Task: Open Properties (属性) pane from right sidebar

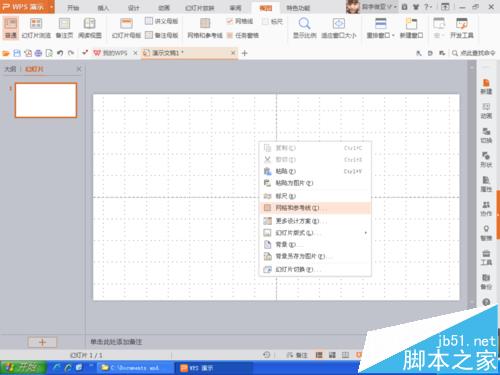Action: pos(486,184)
